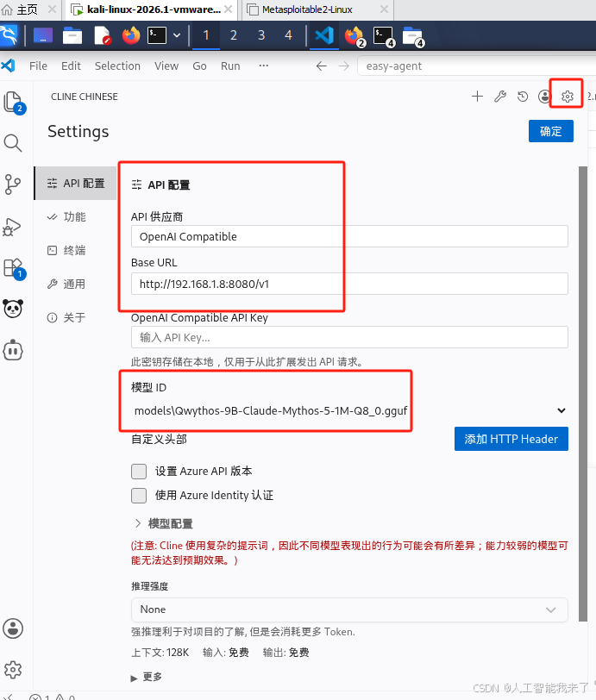Expand the 模型配置 section

[164, 523]
